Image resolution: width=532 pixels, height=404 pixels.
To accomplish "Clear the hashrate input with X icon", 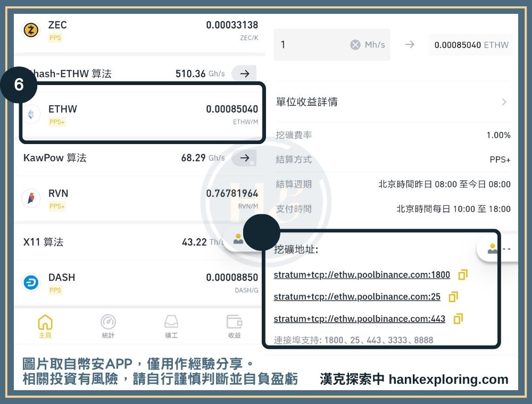I will click(x=355, y=45).
